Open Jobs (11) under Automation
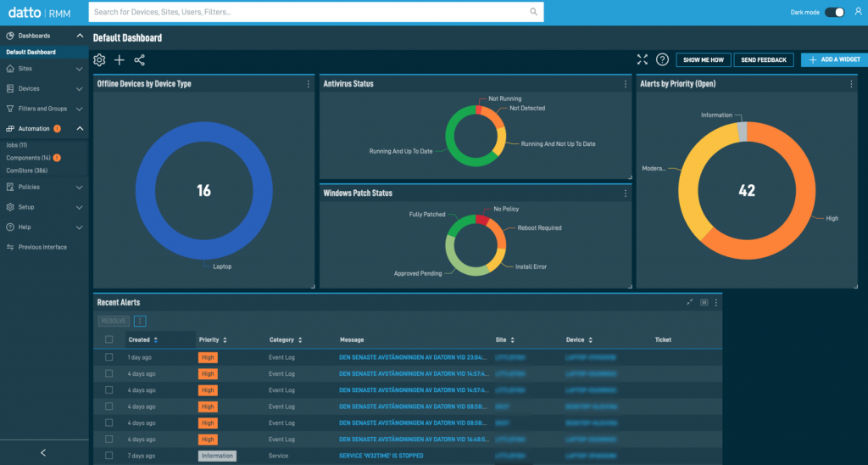This screenshot has width=868, height=465. (17, 144)
